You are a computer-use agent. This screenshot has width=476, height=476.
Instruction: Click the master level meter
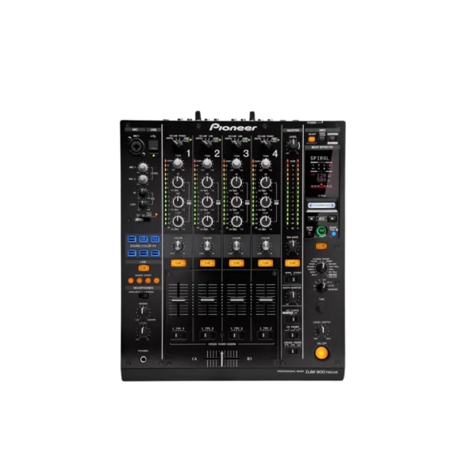[x=293, y=194]
